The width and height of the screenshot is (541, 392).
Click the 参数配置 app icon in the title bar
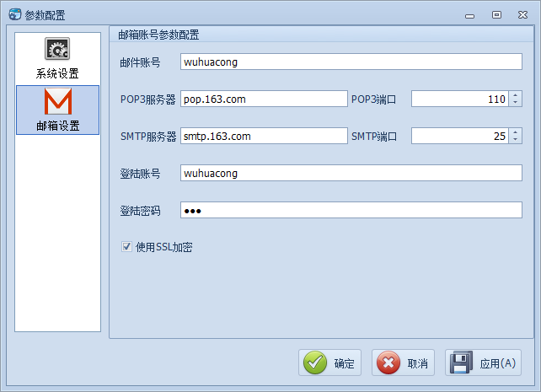[15, 14]
